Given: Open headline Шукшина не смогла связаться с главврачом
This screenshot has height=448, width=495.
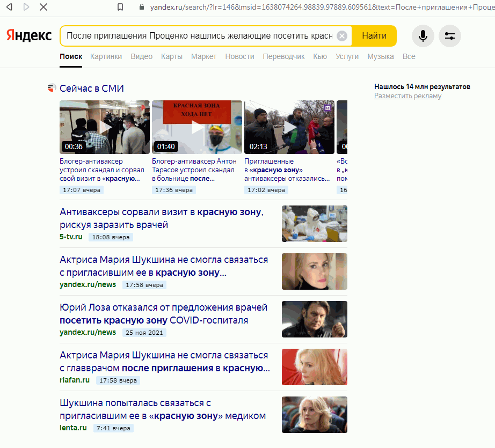Looking at the screenshot, I should tap(165, 362).
